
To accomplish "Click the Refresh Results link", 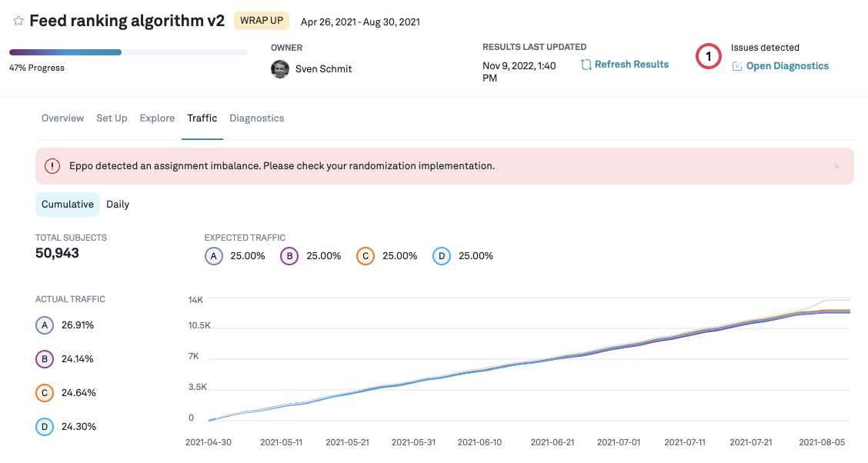I will 631,65.
